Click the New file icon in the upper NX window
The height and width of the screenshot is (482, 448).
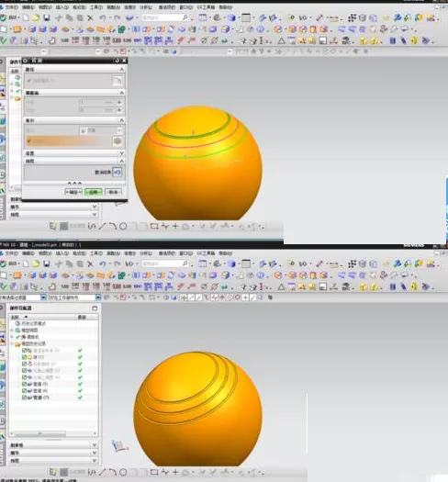(26, 17)
